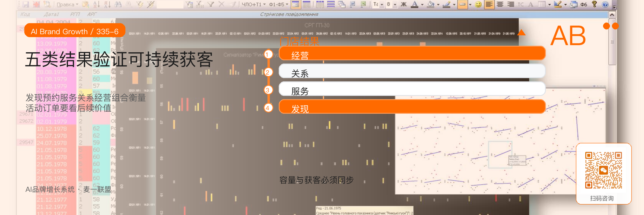Screen dimensions: 644x215
Task: Open the ЧЛО+Т1 dropdown
Action: pos(253,4)
